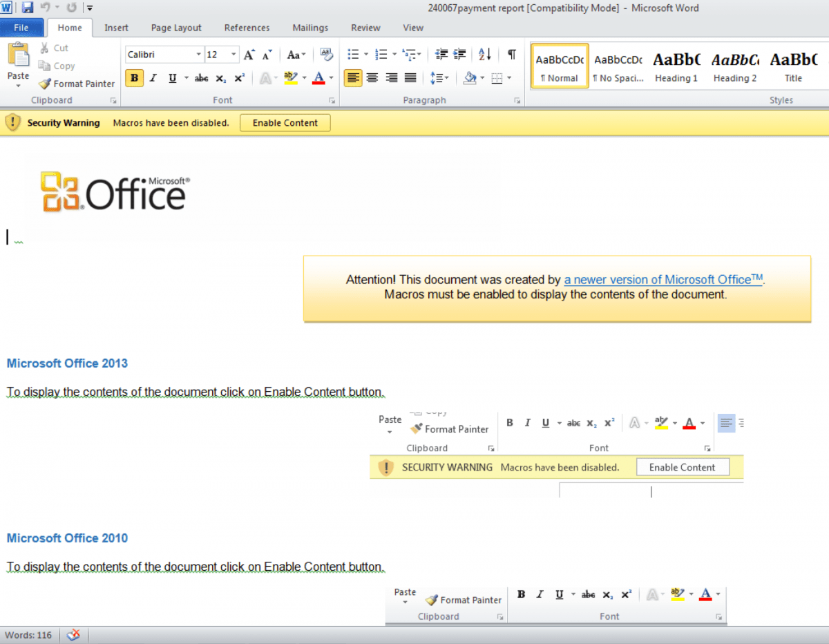Screen dimensions: 829x644
Task: Toggle Center alignment
Action: click(x=372, y=78)
